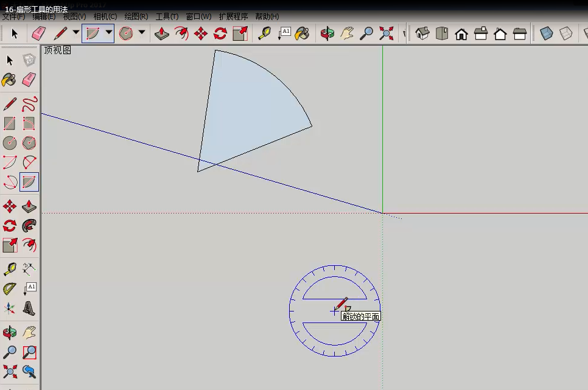Open the arc tools dropdown arrow in top toolbar

coord(109,32)
